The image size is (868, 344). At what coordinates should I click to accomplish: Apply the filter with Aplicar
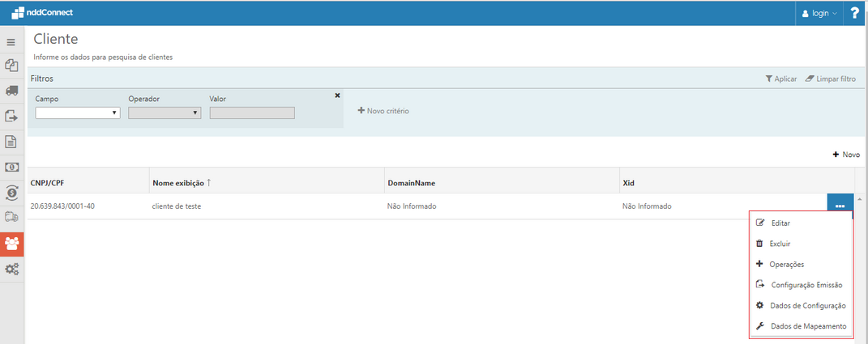[781, 79]
